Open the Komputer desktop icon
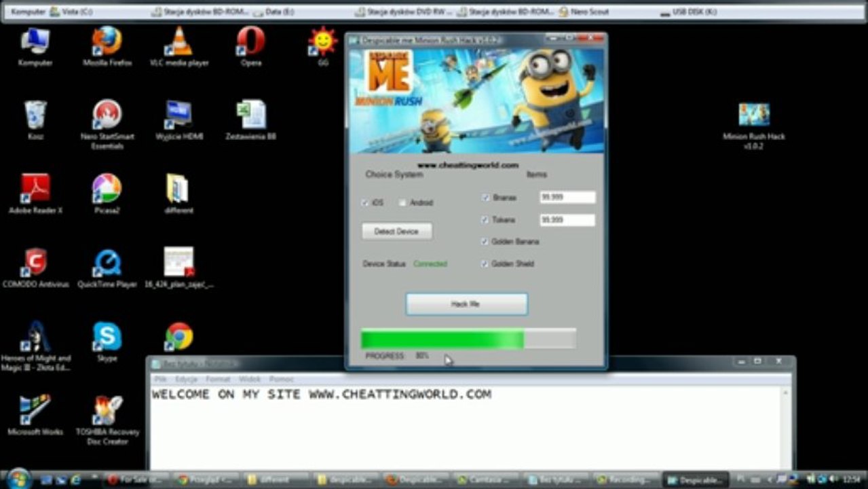The width and height of the screenshot is (868, 489). point(35,47)
